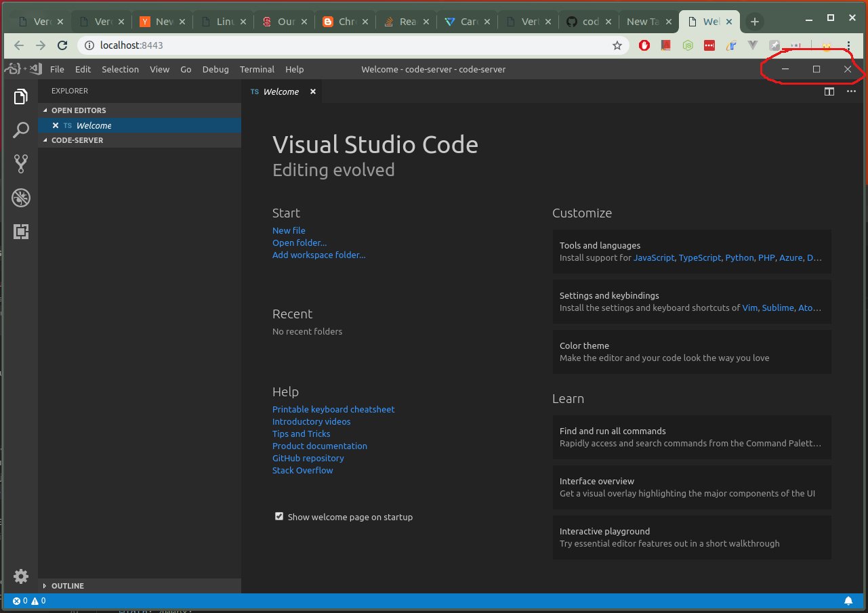Screen dimensions: 868x613
Task: Click the browser reload button
Action: tap(62, 45)
